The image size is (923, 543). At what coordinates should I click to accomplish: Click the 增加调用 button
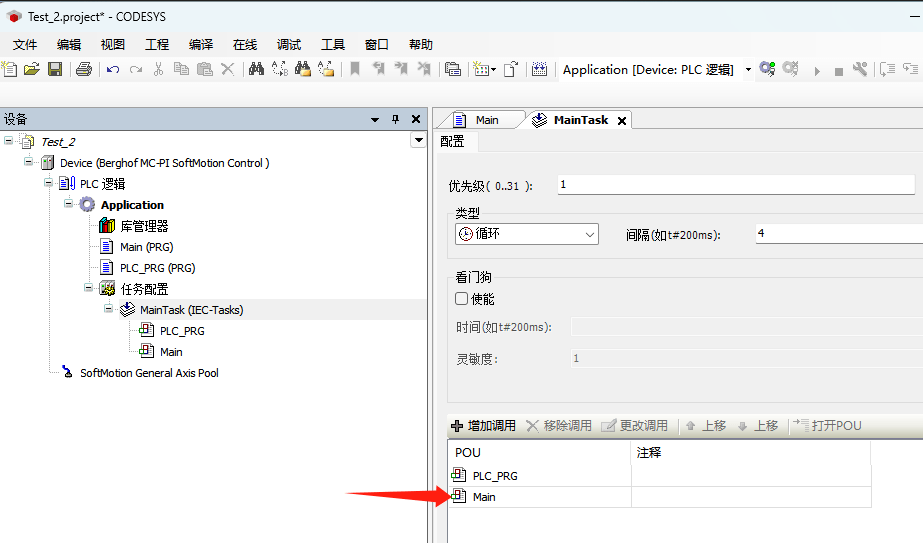483,426
